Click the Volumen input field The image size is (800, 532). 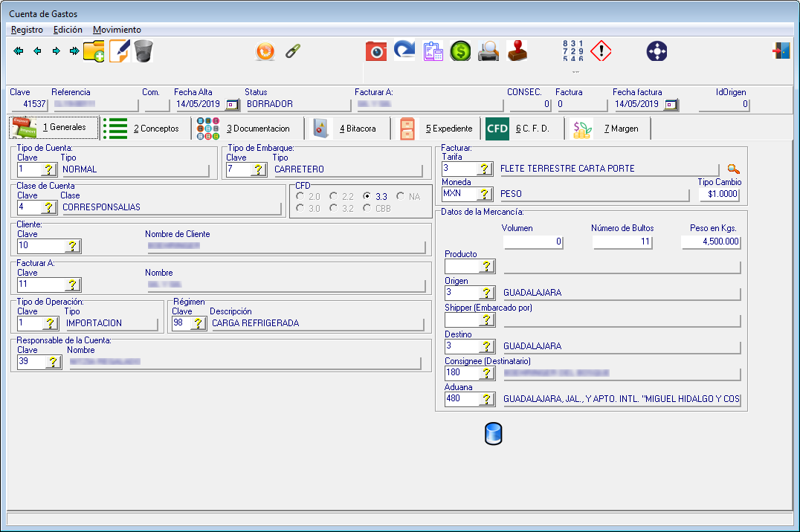point(532,241)
